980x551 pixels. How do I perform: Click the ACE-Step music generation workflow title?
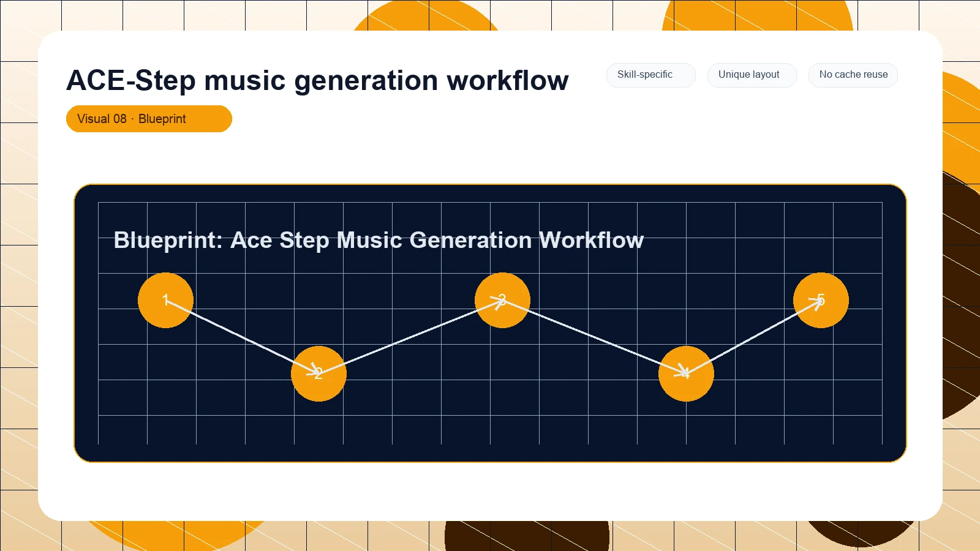click(x=317, y=80)
